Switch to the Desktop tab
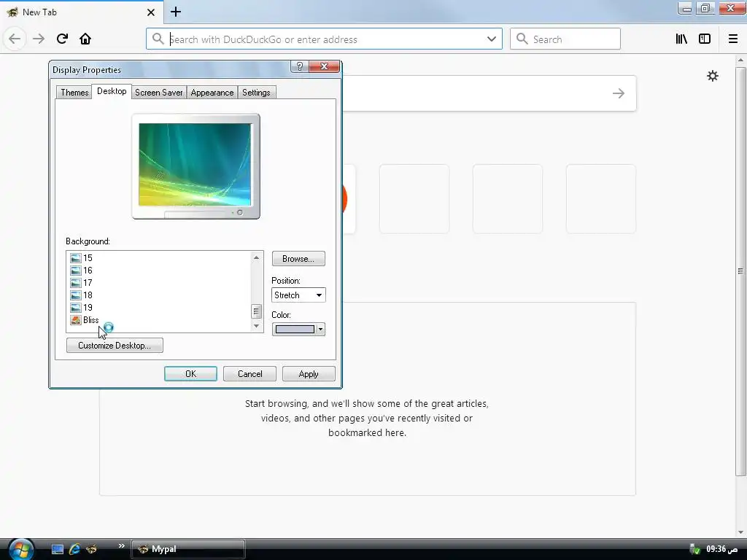 (x=112, y=91)
